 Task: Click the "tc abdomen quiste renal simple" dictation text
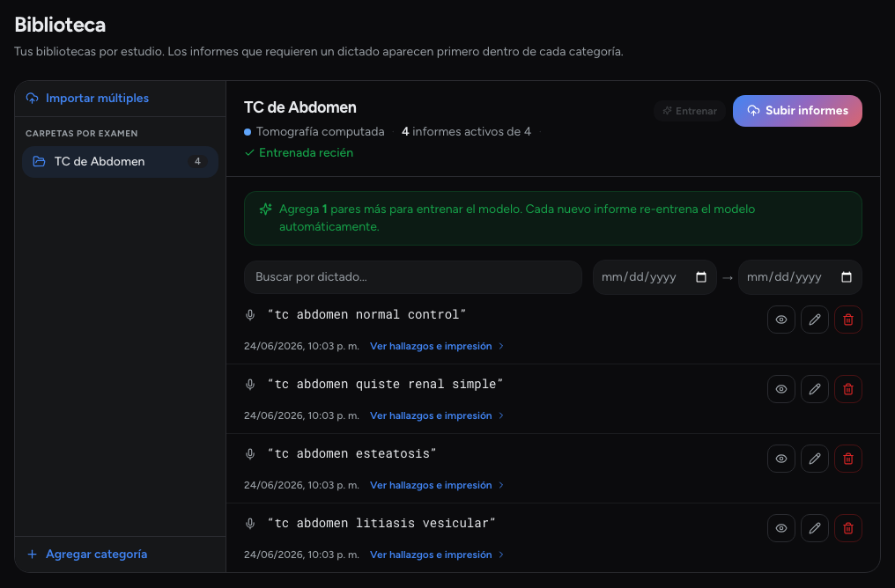(385, 385)
